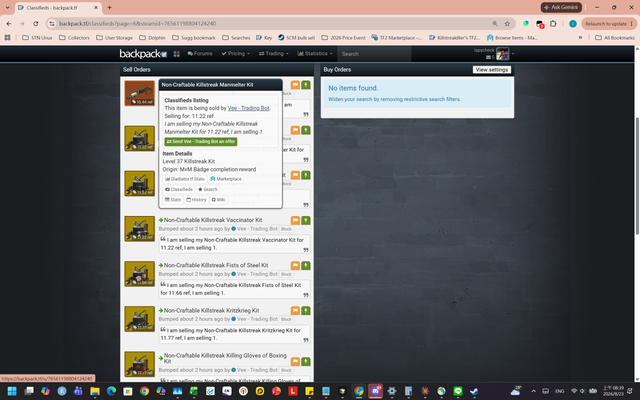
Task: Open the Windows Start menu
Action: coord(12,391)
